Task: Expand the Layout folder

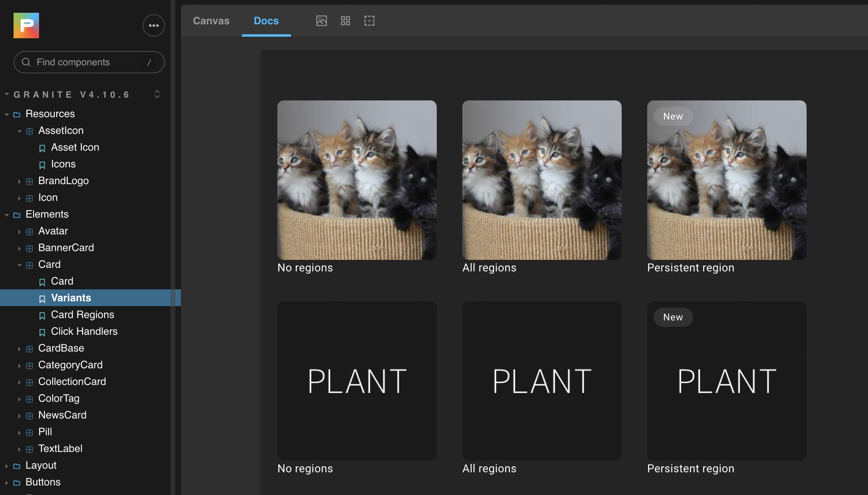Action: [x=41, y=466]
